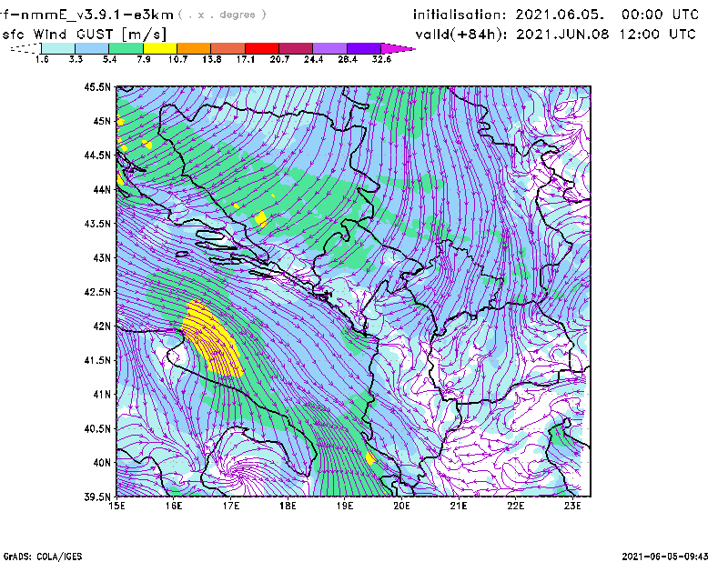This screenshot has height=562, width=728.
Task: Click the 44.5N latitude label
Action: tap(97, 155)
